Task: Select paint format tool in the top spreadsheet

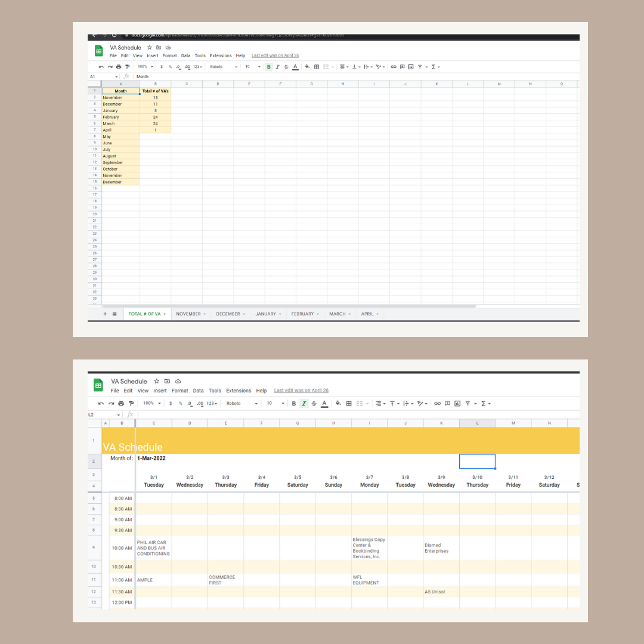Action: pos(128,67)
